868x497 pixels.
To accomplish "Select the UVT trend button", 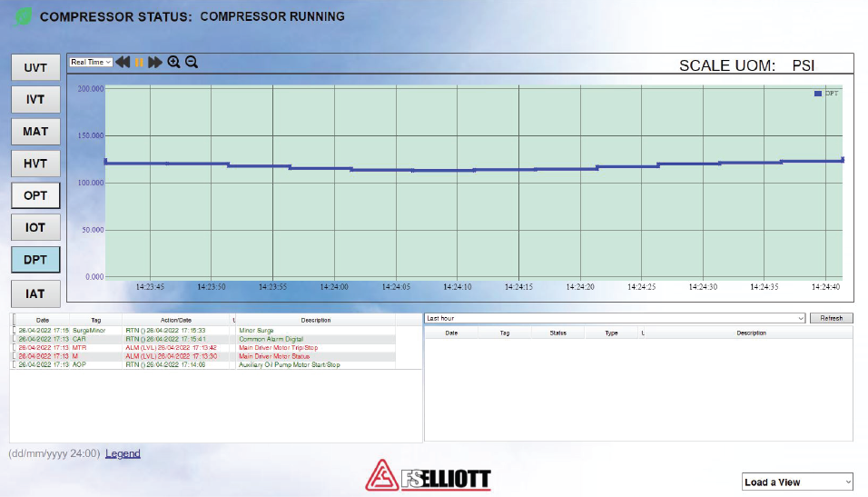I will [x=35, y=67].
